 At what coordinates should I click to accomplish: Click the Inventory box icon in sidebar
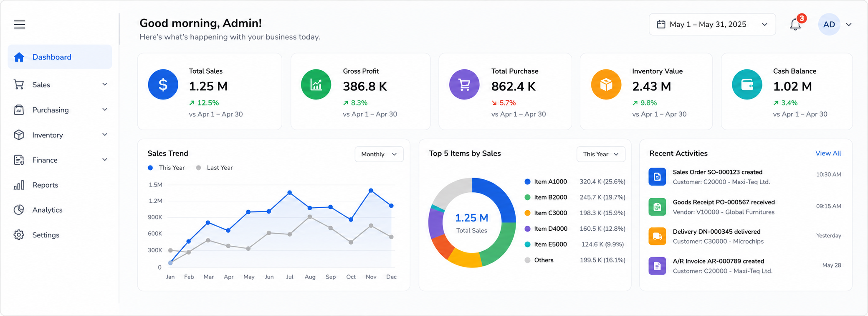tap(19, 135)
